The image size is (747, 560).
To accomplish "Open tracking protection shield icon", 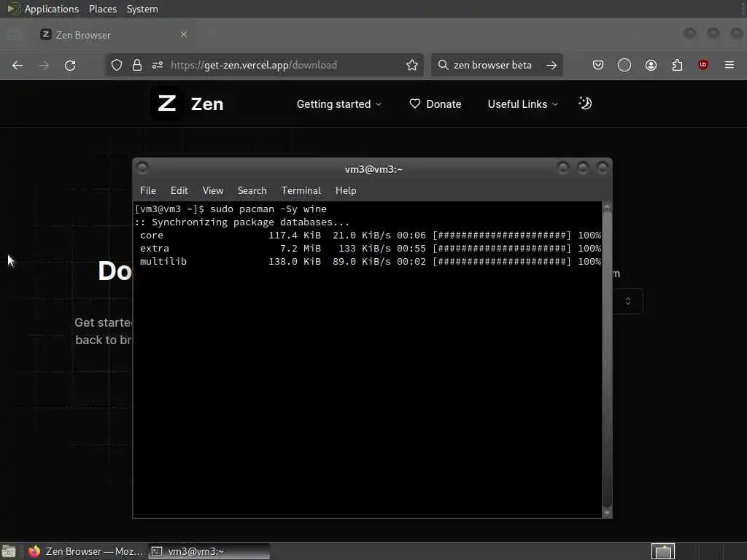I will click(116, 65).
